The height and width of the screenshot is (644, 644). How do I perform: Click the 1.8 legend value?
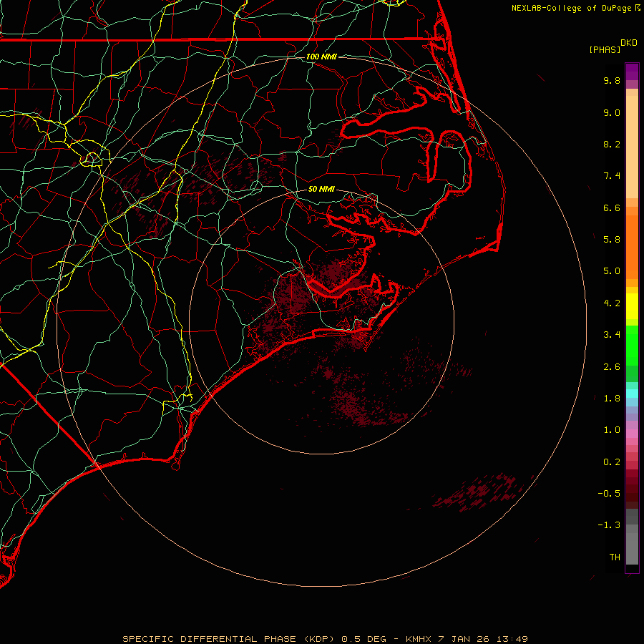coord(612,399)
